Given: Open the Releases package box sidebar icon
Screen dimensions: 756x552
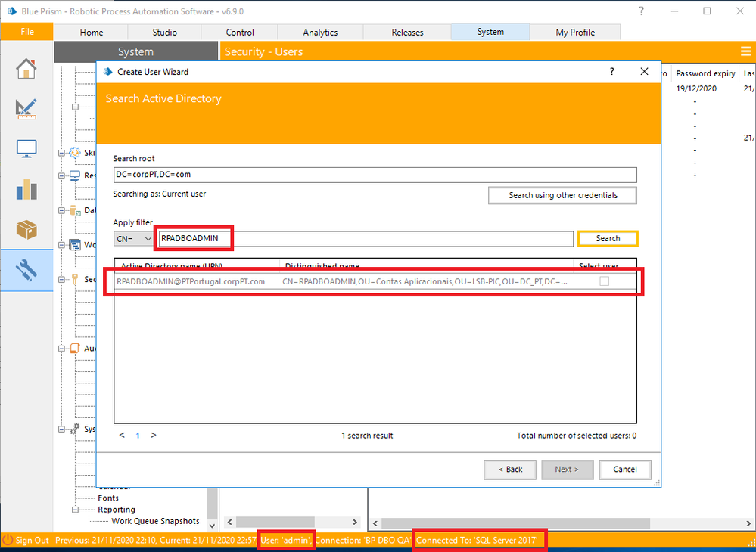Looking at the screenshot, I should pos(26,230).
